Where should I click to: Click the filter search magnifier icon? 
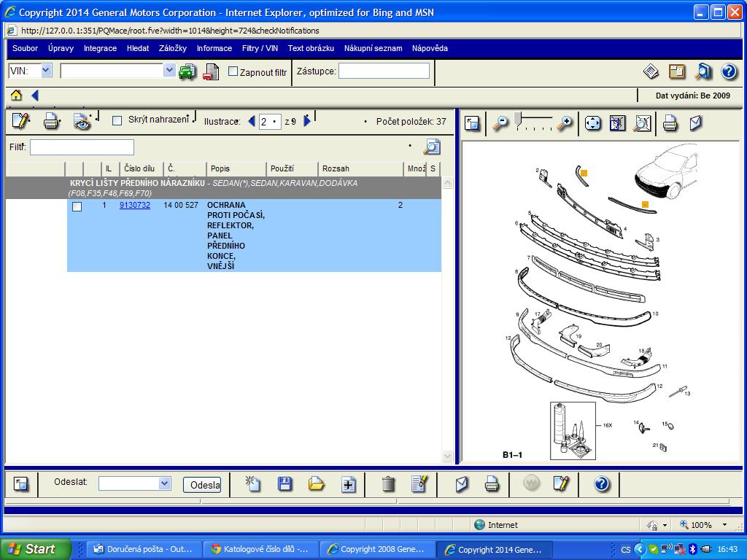[432, 147]
